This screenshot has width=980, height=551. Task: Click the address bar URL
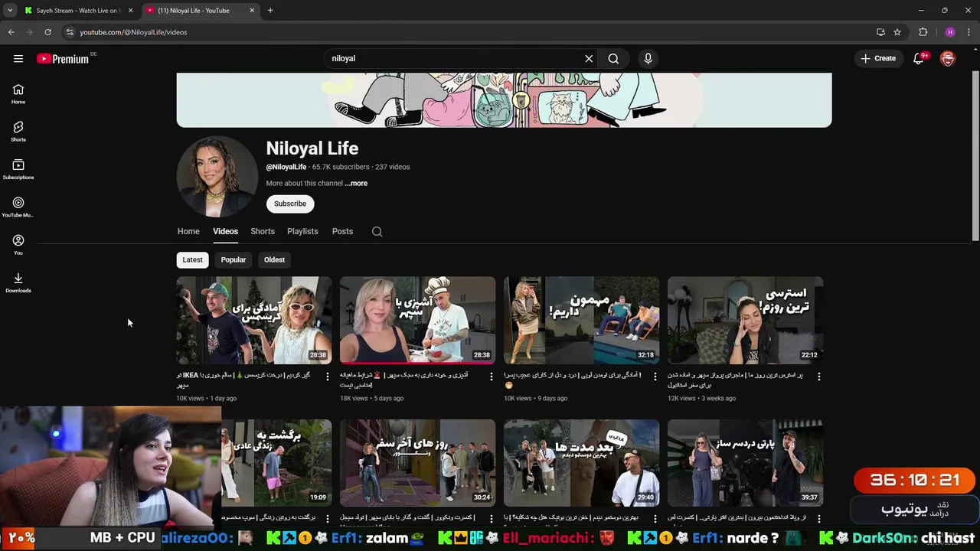(x=133, y=32)
